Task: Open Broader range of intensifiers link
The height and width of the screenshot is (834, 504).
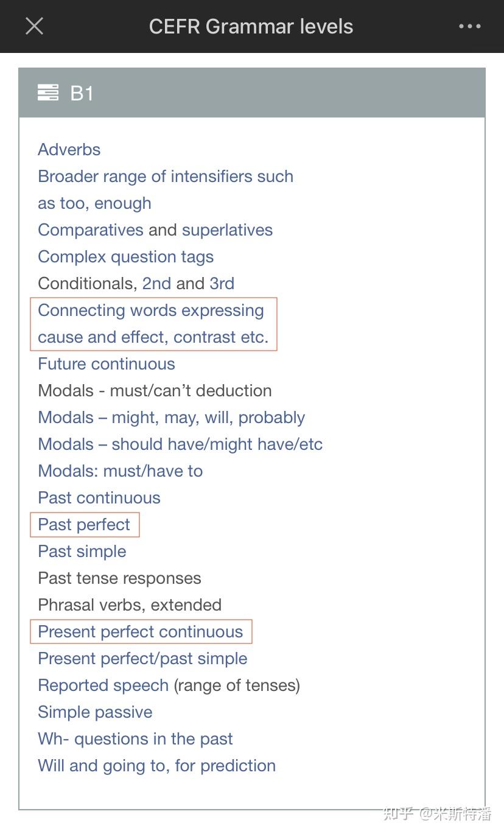Action: (166, 190)
